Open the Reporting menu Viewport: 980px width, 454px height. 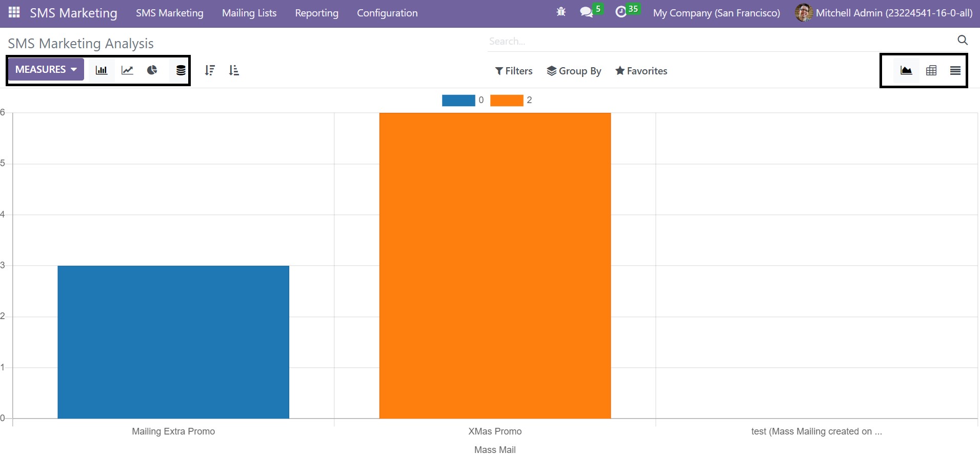(x=316, y=13)
